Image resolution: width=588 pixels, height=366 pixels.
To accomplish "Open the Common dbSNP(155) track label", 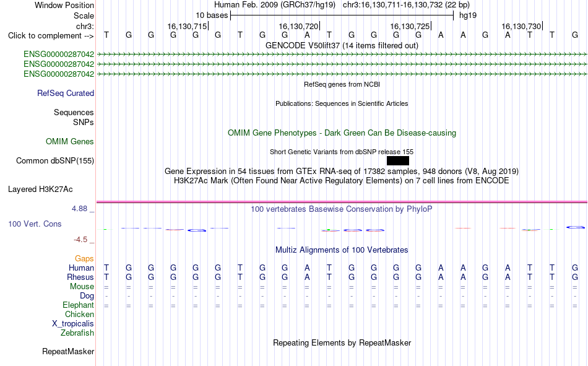I will [55, 160].
